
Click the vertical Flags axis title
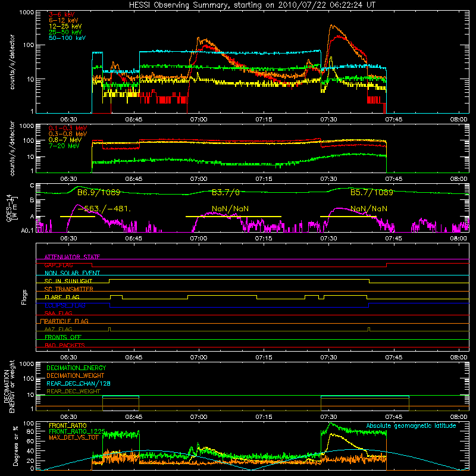point(24,297)
